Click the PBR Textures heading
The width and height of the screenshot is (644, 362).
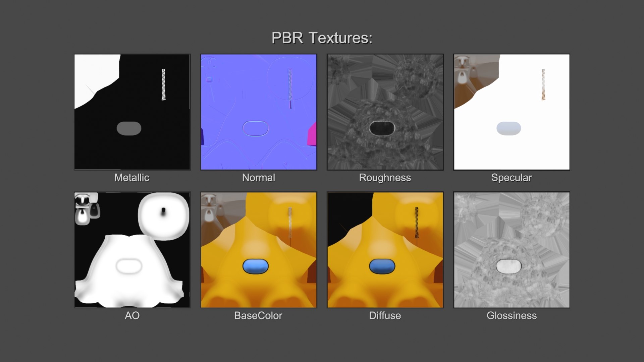[322, 38]
